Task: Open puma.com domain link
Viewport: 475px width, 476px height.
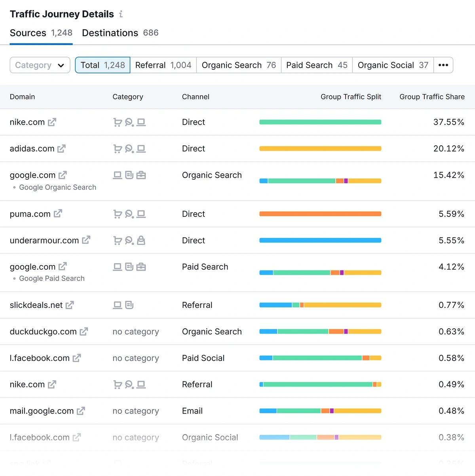Action: point(30,214)
